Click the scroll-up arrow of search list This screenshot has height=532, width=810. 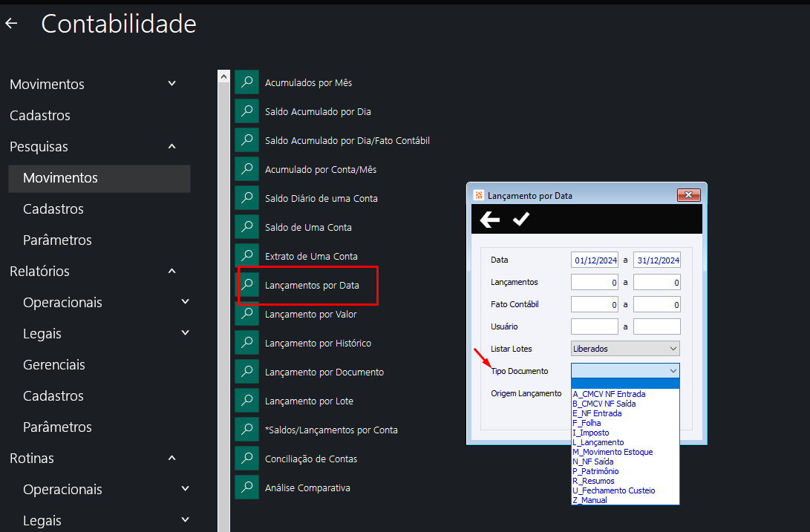223,76
